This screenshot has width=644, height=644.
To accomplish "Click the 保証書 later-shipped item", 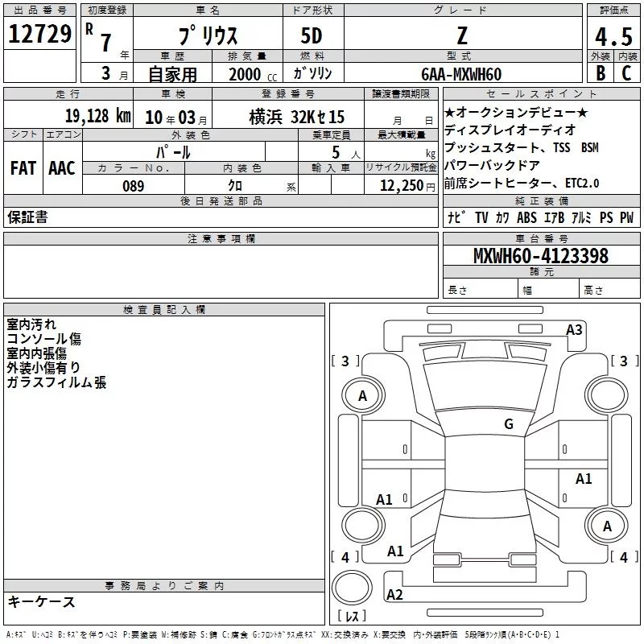I will click(27, 217).
